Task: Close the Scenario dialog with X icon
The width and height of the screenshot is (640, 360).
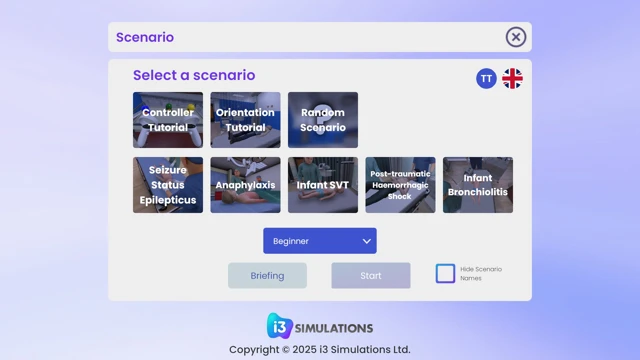Action: tap(516, 37)
